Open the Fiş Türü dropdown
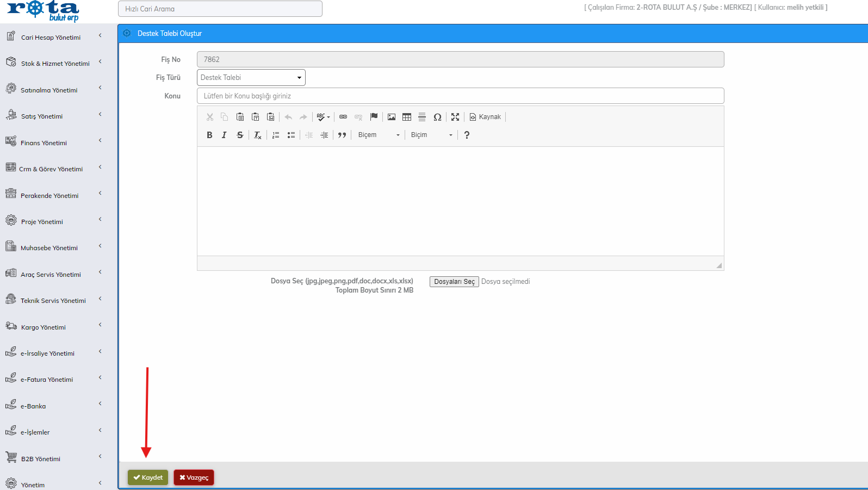Viewport: 868px width, 490px height. [251, 78]
